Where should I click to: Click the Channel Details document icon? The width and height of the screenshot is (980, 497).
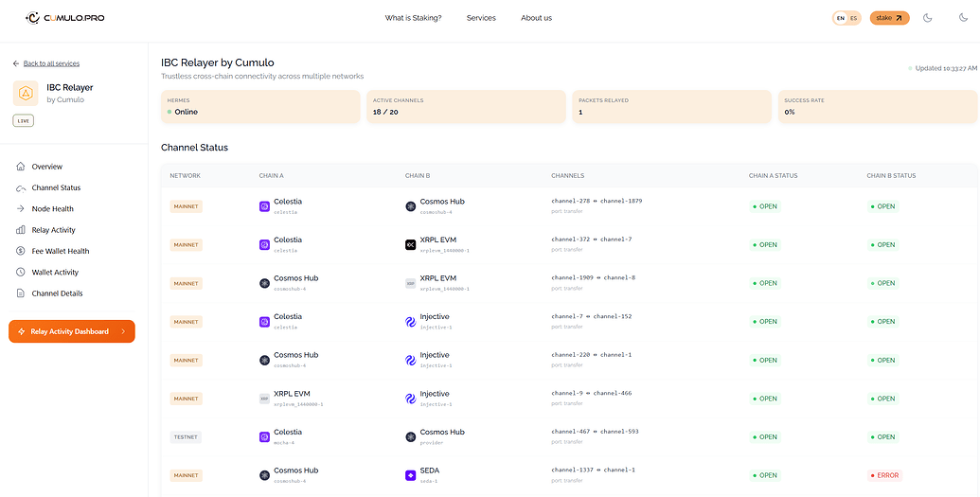click(21, 293)
